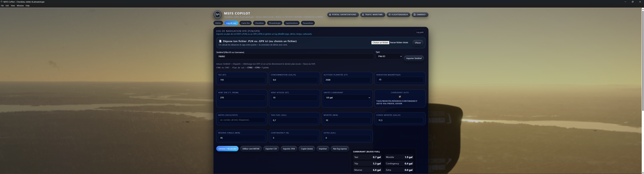Open SimBrief via its document icon
The height and width of the screenshot is (174, 644).
pos(415,15)
